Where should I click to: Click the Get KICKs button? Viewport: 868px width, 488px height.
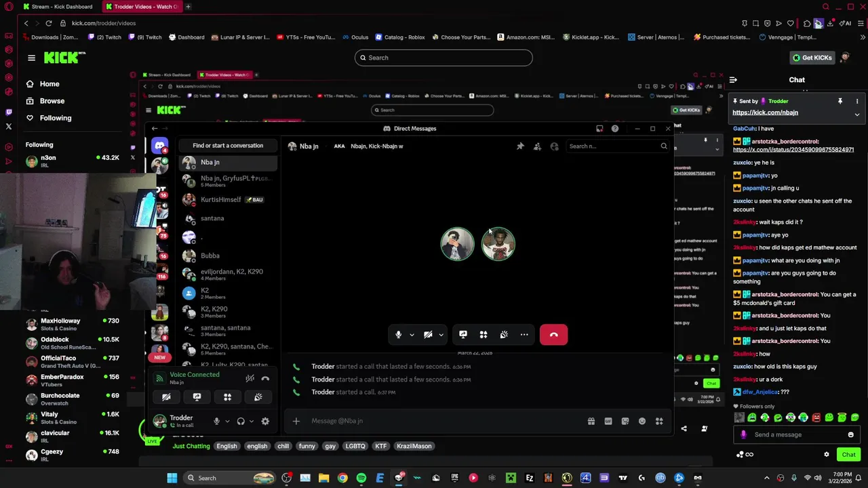point(812,58)
